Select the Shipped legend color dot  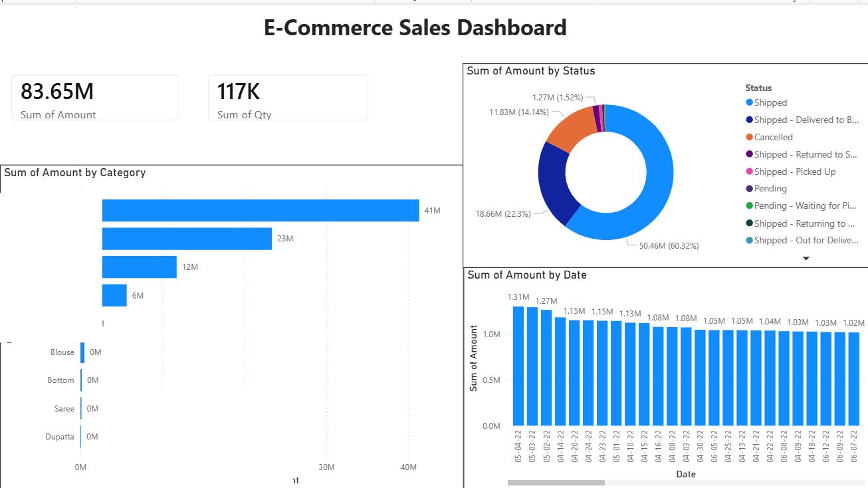pos(749,102)
